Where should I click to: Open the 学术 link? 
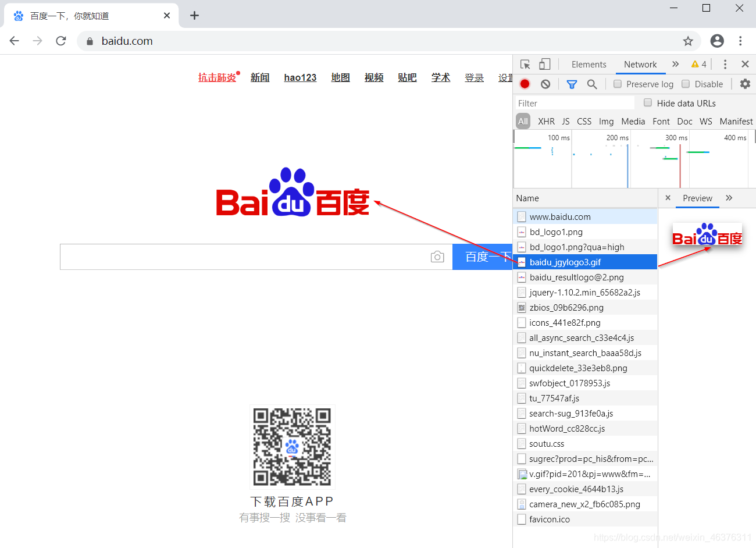coord(441,77)
